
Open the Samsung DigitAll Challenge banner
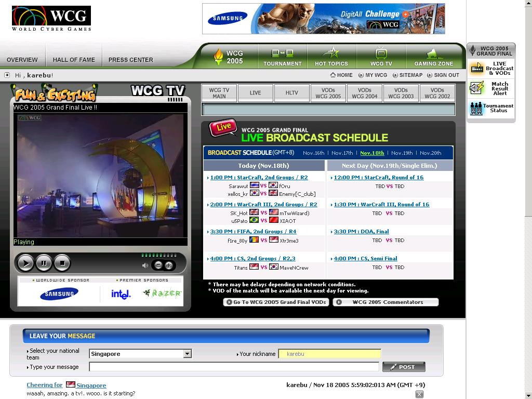pyautogui.click(x=323, y=19)
